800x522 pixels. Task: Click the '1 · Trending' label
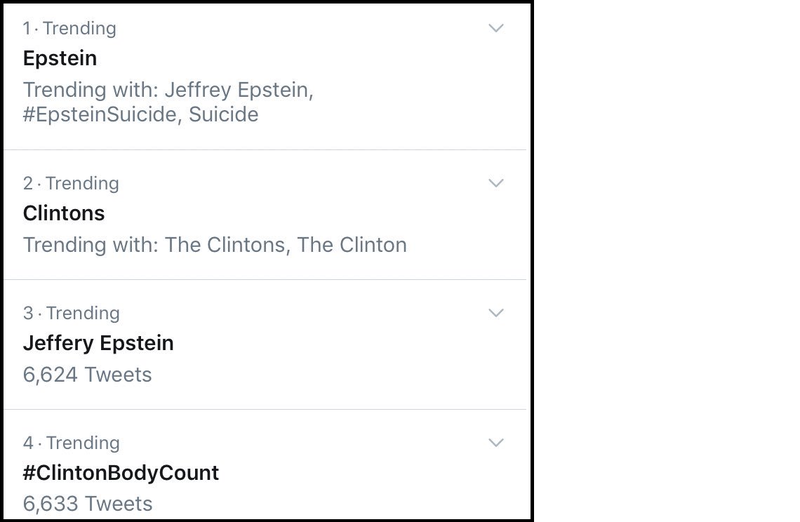click(x=69, y=28)
